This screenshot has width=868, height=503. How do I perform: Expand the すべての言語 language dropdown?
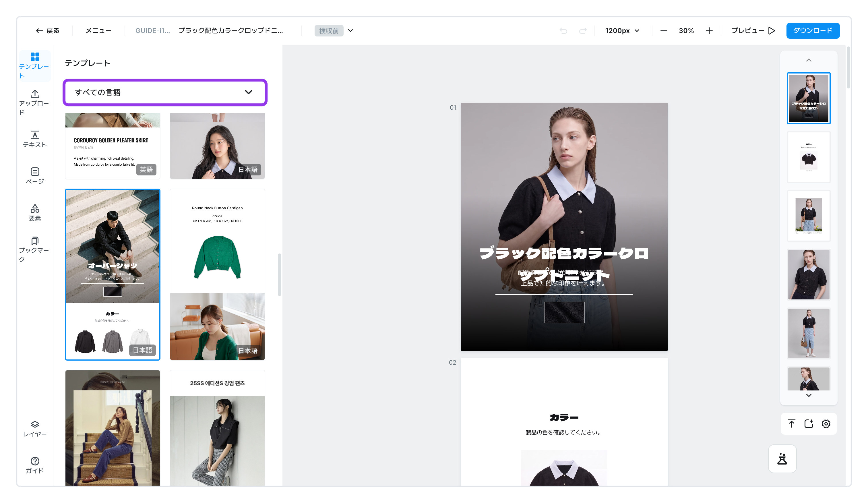(165, 92)
